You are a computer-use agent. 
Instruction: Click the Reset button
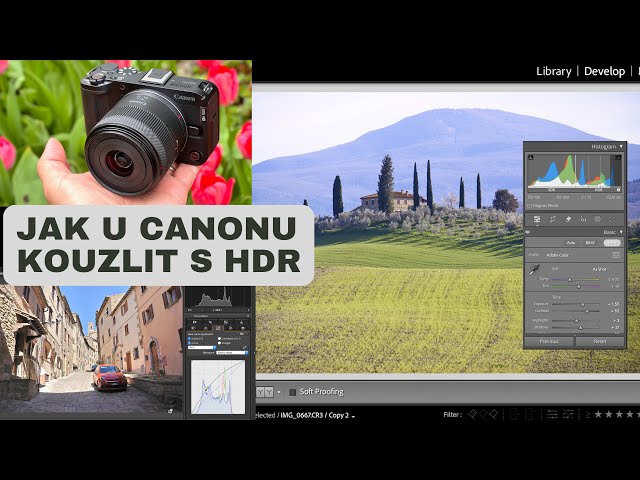click(600, 341)
